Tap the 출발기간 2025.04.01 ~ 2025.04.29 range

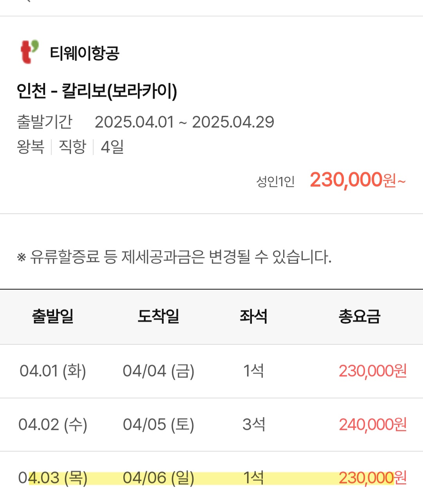[145, 122]
